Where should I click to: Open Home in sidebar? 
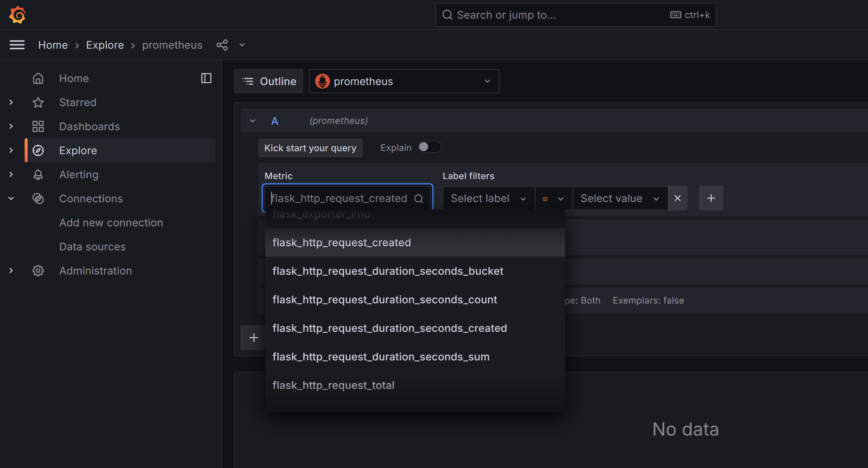click(x=74, y=78)
